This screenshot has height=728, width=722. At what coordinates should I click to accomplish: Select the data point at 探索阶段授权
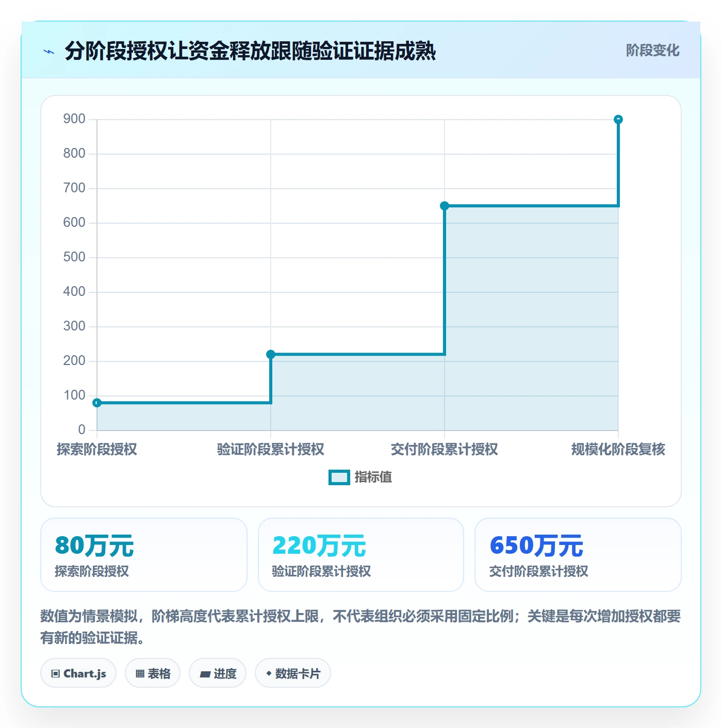[x=97, y=403]
